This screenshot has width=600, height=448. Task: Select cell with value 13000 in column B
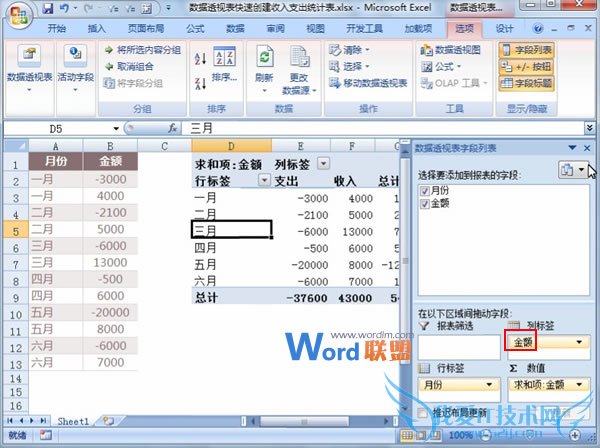pyautogui.click(x=110, y=262)
